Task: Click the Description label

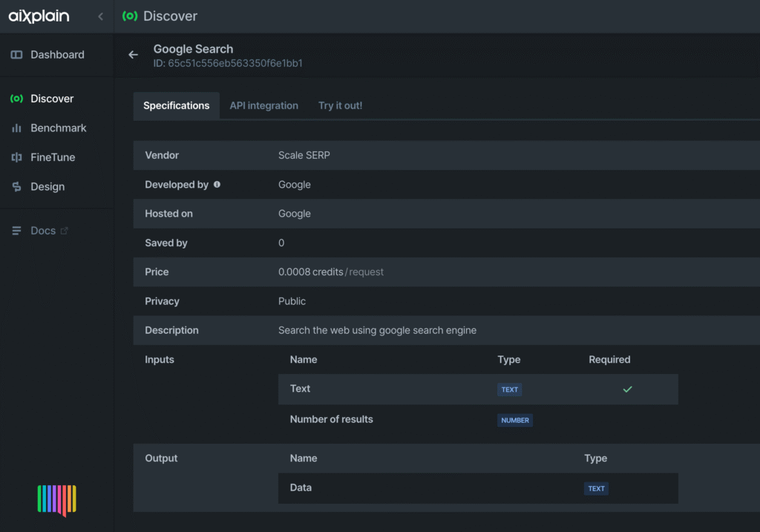Action: click(x=171, y=330)
